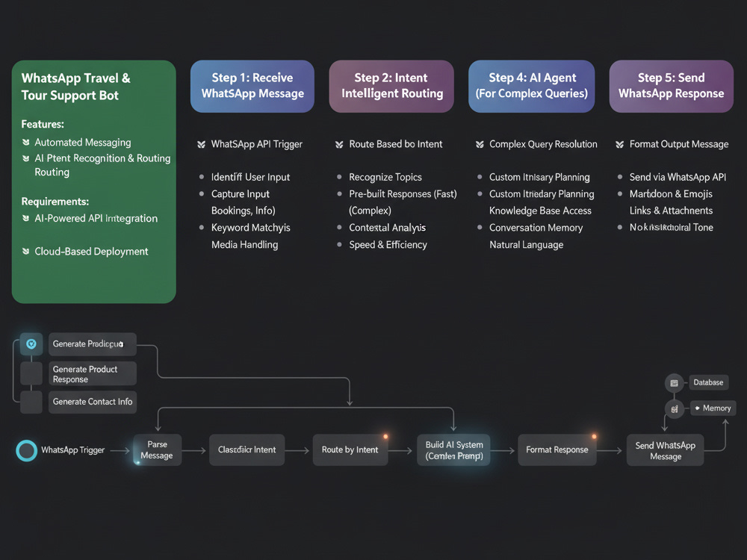Click the Media Handling text

[244, 245]
